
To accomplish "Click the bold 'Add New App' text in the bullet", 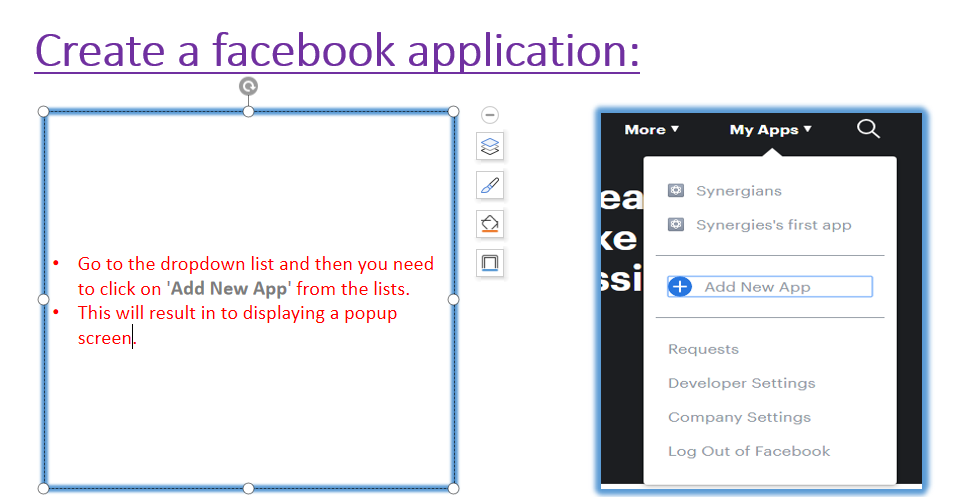I will pos(229,289).
